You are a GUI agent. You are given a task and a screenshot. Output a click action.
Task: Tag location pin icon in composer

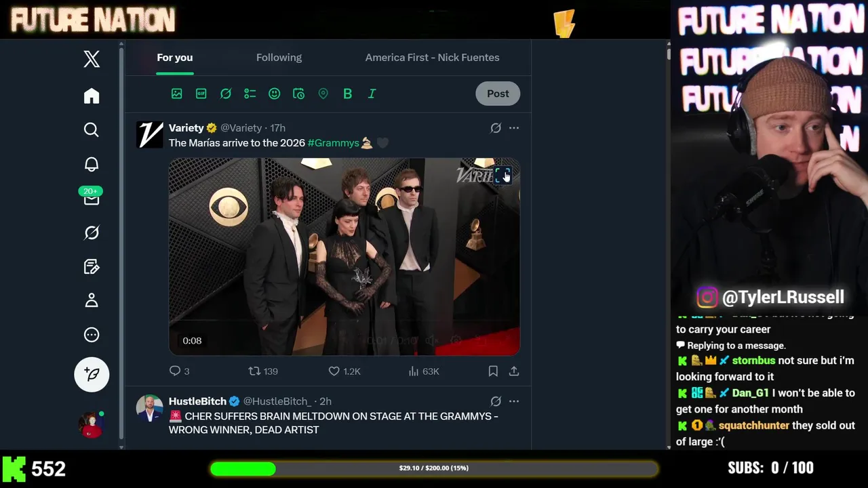pyautogui.click(x=323, y=94)
